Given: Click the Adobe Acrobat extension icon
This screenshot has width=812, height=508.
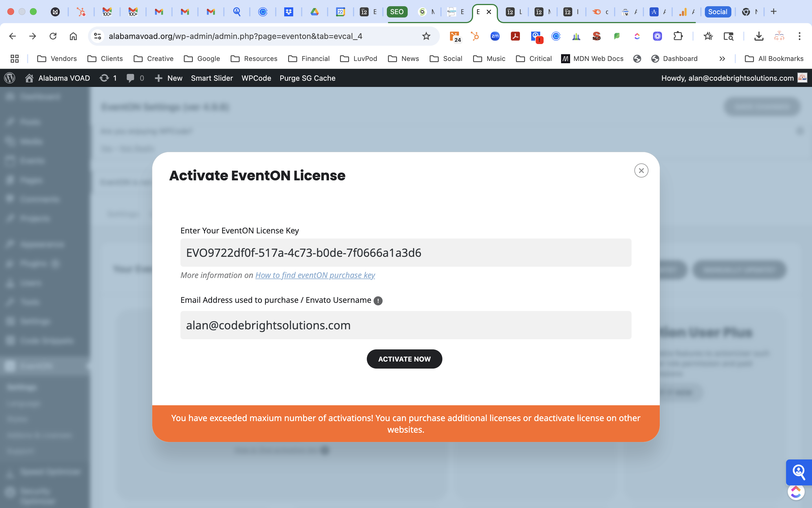Looking at the screenshot, I should 515,36.
